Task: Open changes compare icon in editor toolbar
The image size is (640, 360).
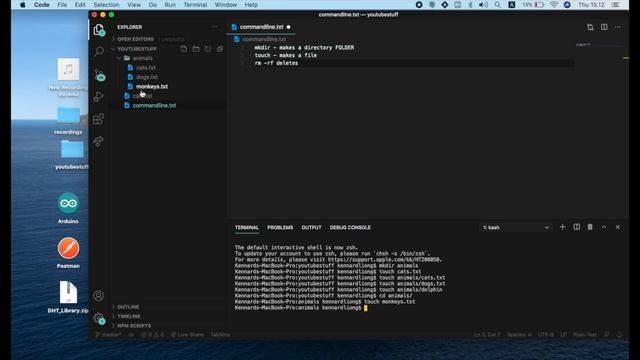Action: 590,27
